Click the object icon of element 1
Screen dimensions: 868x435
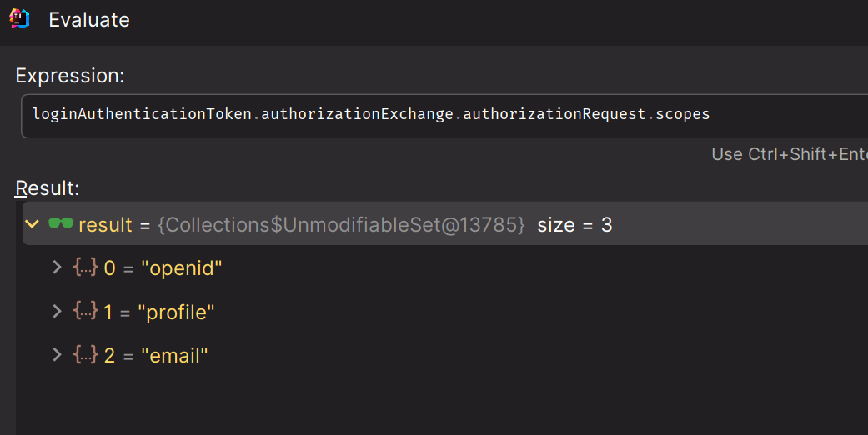(85, 312)
